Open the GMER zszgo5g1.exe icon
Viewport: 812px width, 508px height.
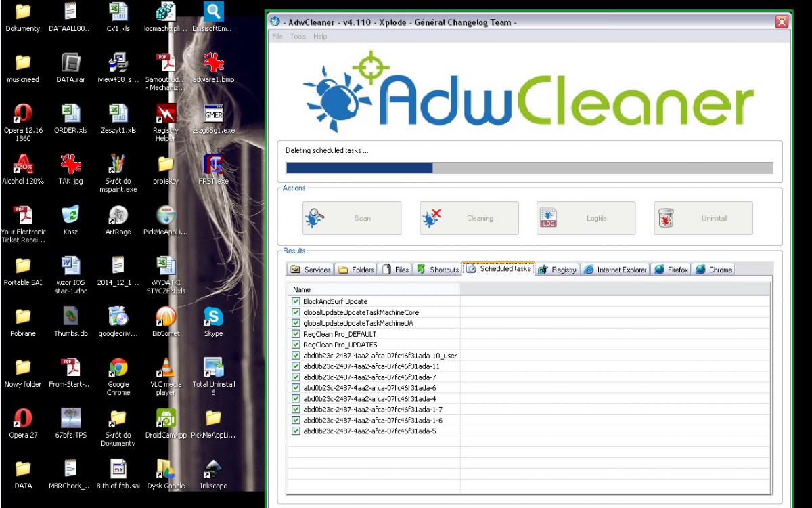[214, 114]
